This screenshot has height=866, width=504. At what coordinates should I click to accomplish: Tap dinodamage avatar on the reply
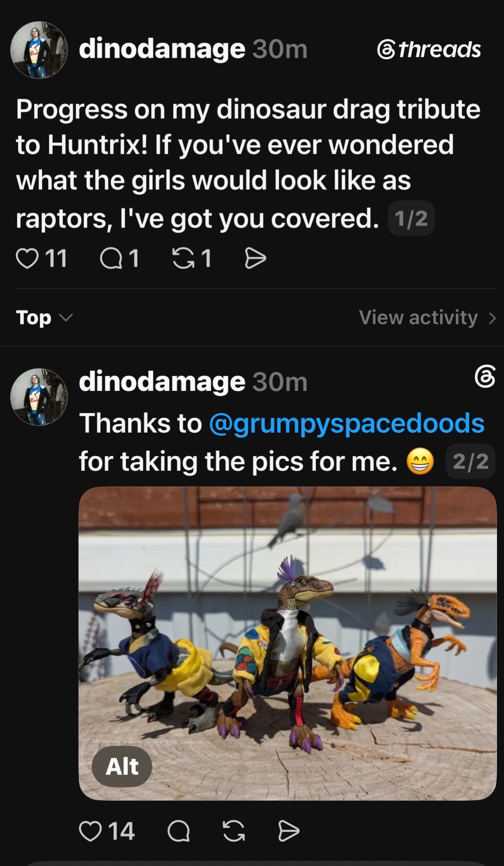pyautogui.click(x=39, y=397)
